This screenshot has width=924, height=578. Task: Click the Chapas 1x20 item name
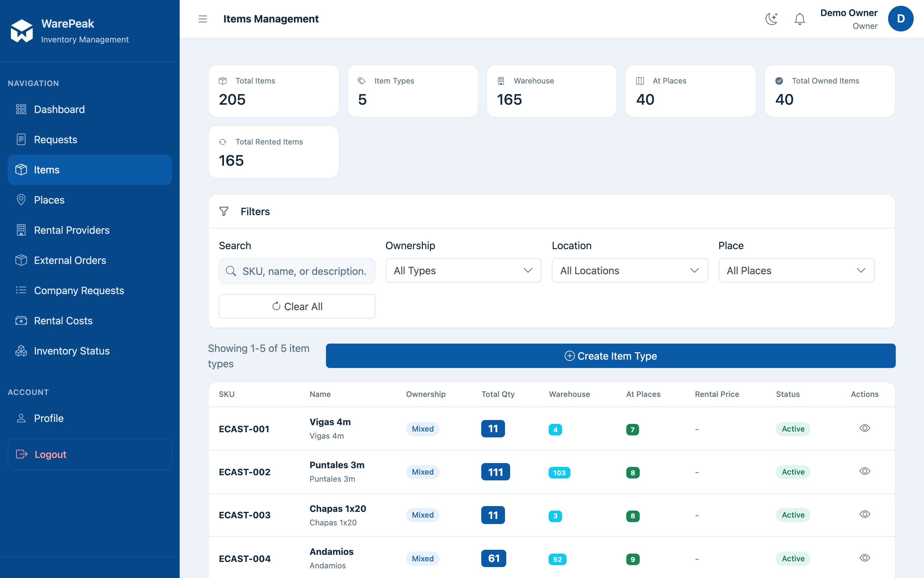tap(338, 508)
